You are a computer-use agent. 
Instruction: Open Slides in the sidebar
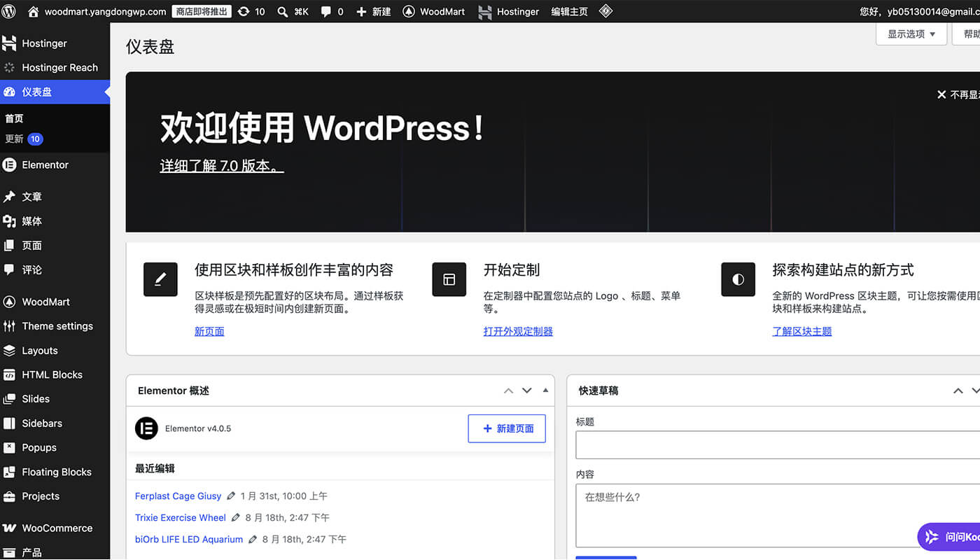pos(55,399)
